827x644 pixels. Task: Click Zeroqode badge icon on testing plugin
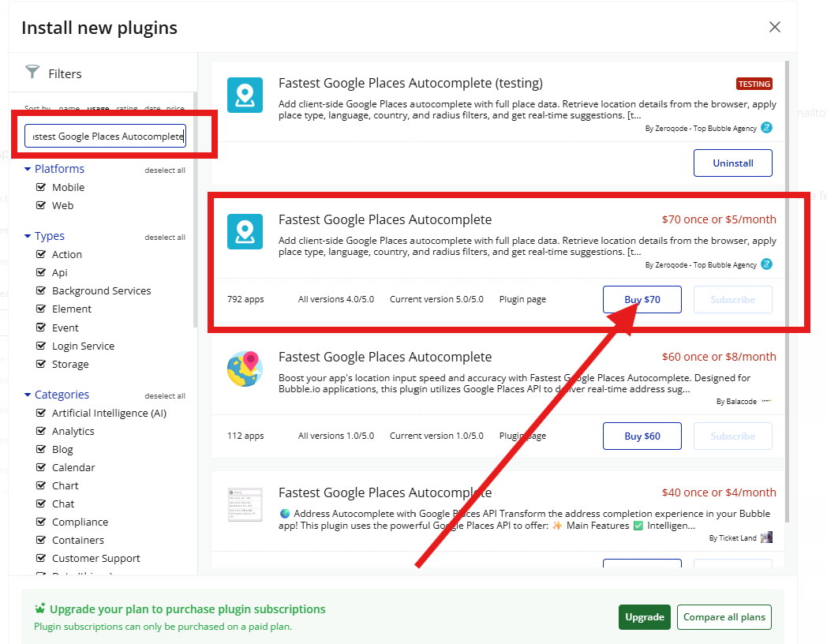tap(767, 128)
